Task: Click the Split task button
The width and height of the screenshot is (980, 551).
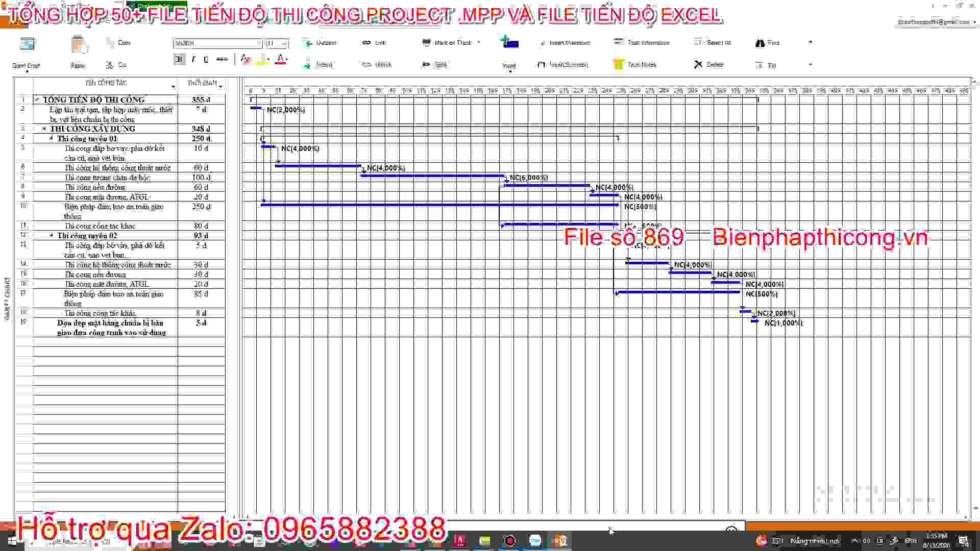Action: [434, 65]
